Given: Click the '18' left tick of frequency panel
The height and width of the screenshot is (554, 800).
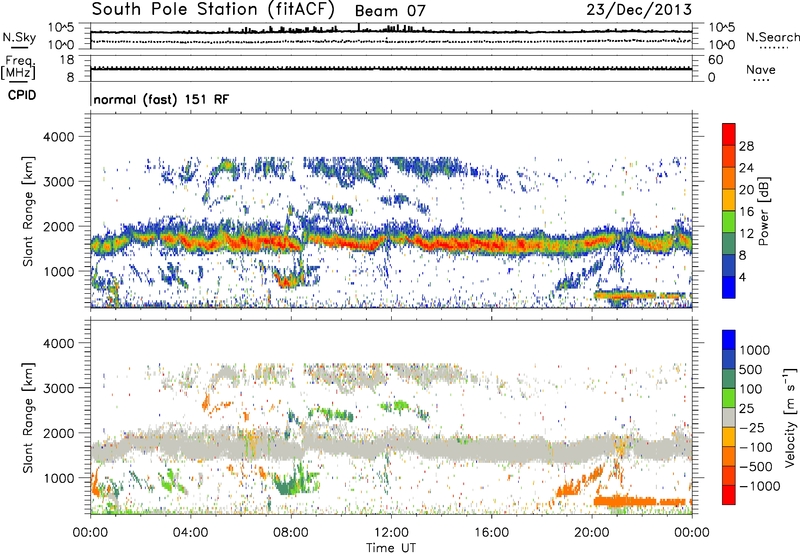Looking at the screenshot, I should tap(67, 60).
